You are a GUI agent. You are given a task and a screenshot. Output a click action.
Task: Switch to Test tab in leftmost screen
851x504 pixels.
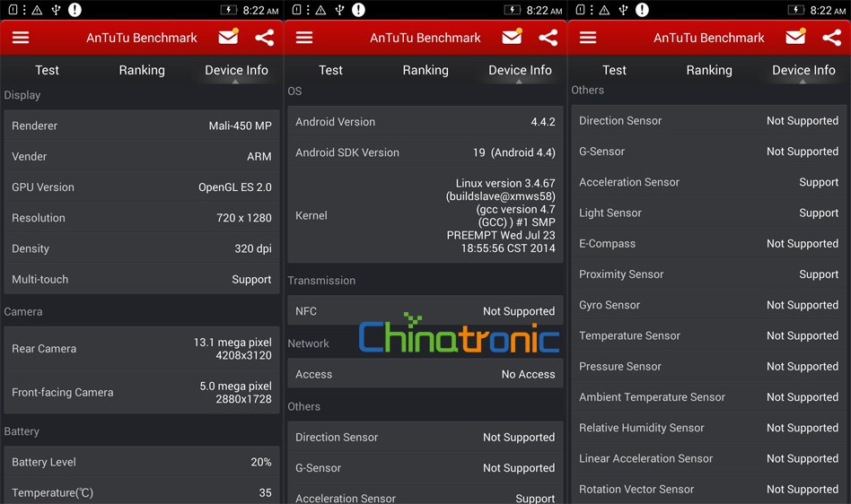click(47, 70)
